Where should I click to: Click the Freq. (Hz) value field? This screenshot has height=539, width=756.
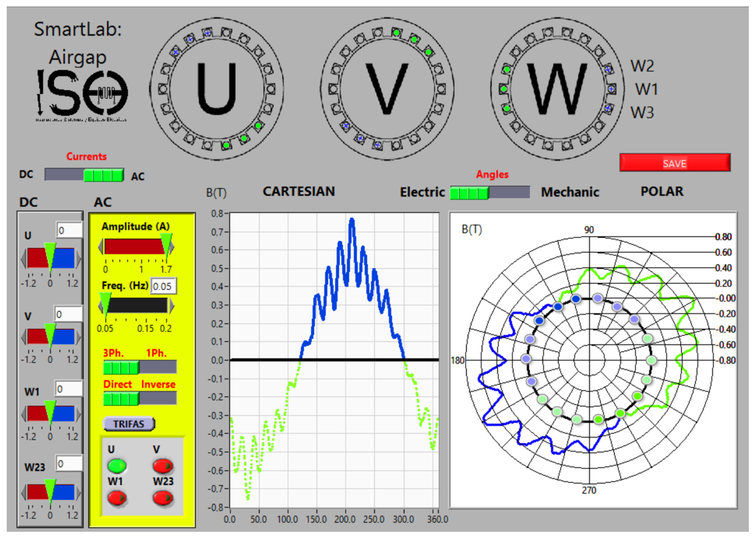pos(163,286)
